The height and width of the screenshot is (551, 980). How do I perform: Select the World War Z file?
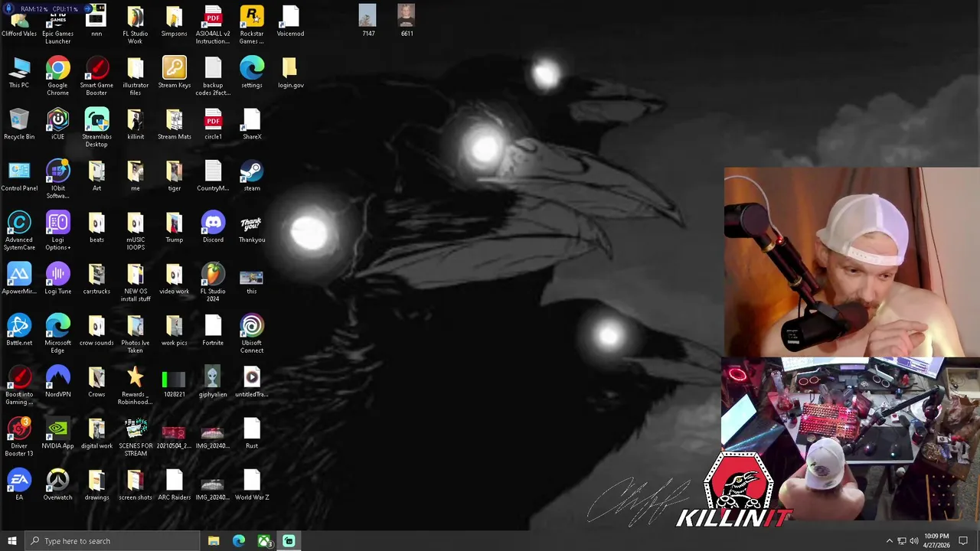[252, 484]
